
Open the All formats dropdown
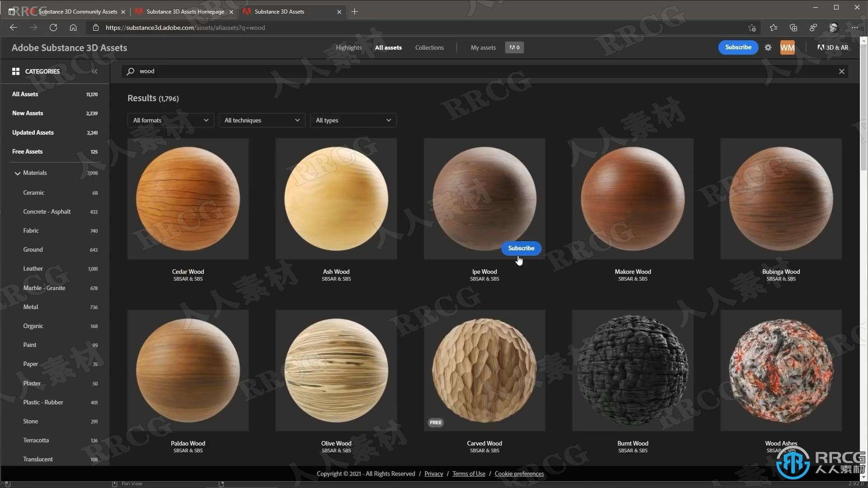point(170,120)
